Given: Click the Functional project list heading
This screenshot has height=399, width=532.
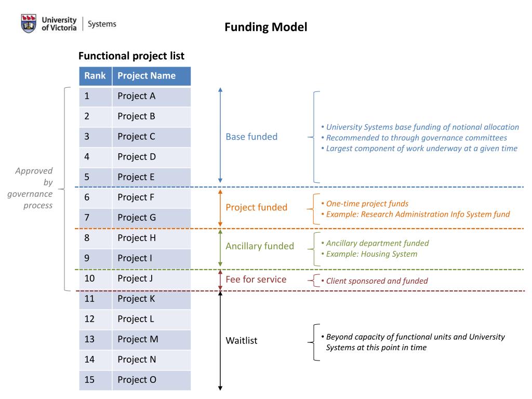Looking at the screenshot, I should (x=131, y=56).
